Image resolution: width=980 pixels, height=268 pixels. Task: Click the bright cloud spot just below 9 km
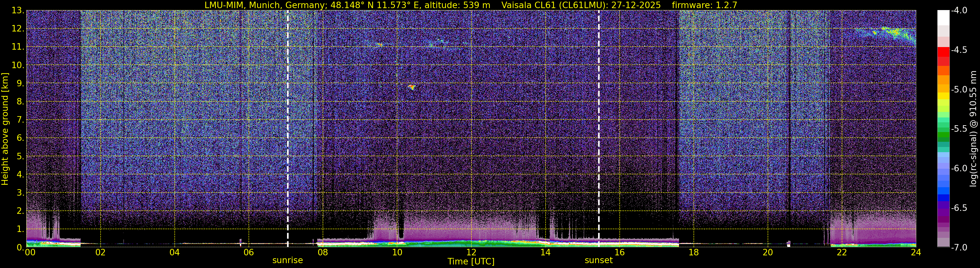click(x=411, y=87)
